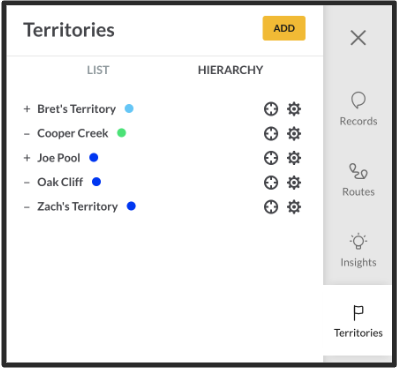Select Oak Cliff name
The width and height of the screenshot is (397, 368).
60,182
